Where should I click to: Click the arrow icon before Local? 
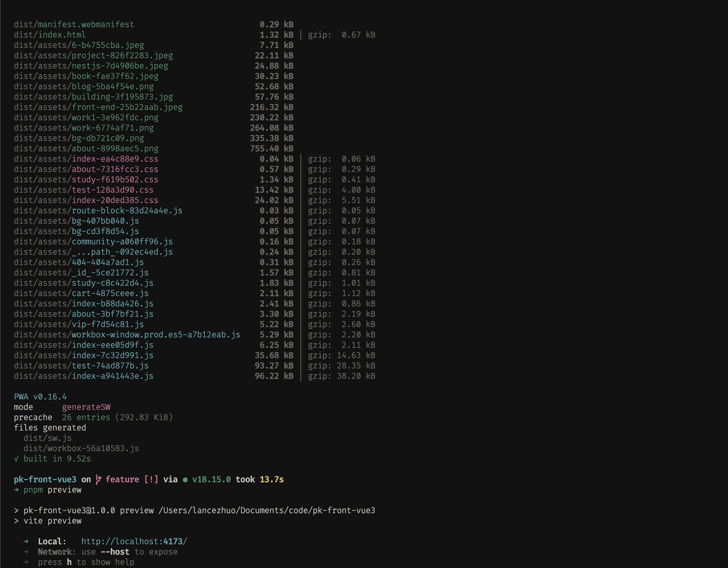(x=26, y=541)
